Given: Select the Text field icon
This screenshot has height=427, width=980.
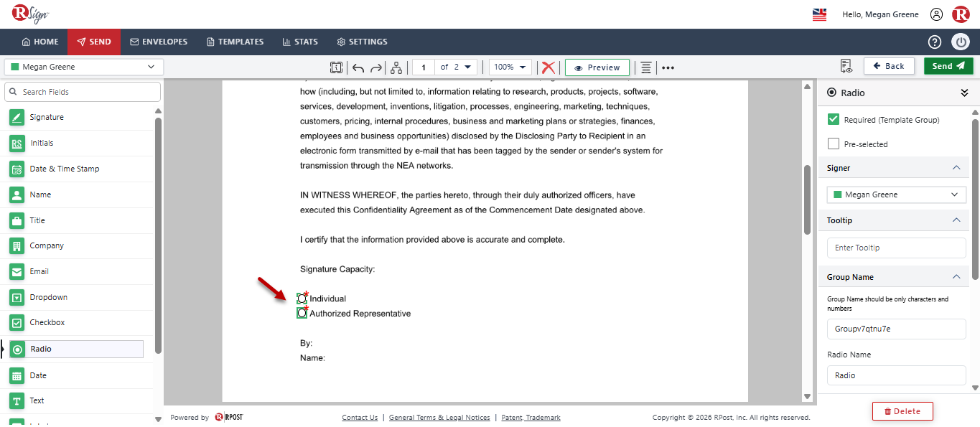Looking at the screenshot, I should pyautogui.click(x=17, y=400).
